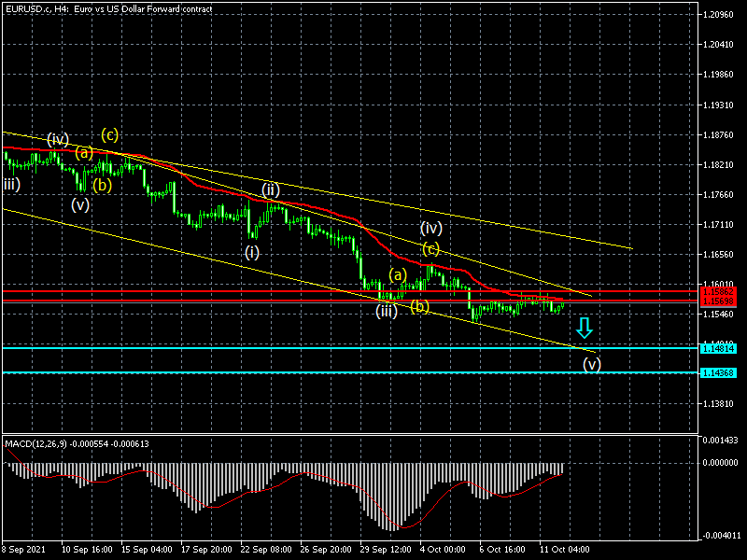This screenshot has height=560, width=747.
Task: Select the white (ii) wave label
Action: [272, 189]
